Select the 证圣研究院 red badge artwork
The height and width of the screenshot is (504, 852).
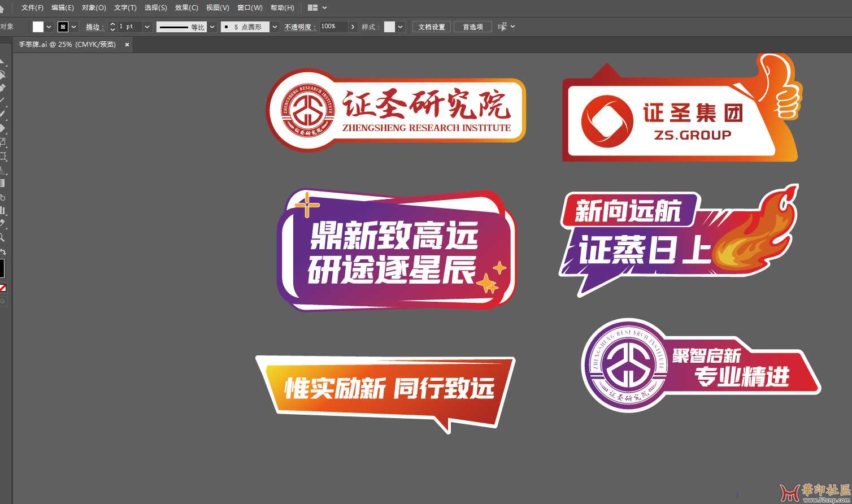pos(395,110)
